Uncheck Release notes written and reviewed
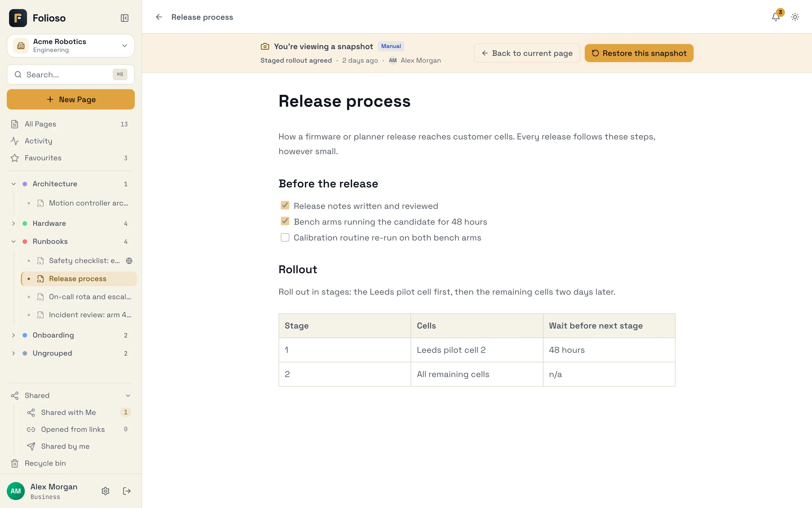Viewport: 812px width, 508px height. pyautogui.click(x=285, y=205)
